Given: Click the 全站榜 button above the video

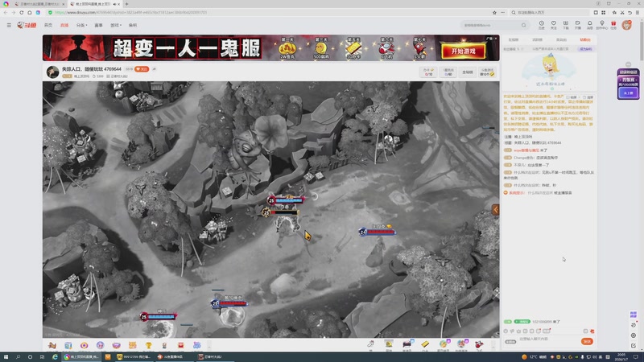Looking at the screenshot, I should point(468,72).
